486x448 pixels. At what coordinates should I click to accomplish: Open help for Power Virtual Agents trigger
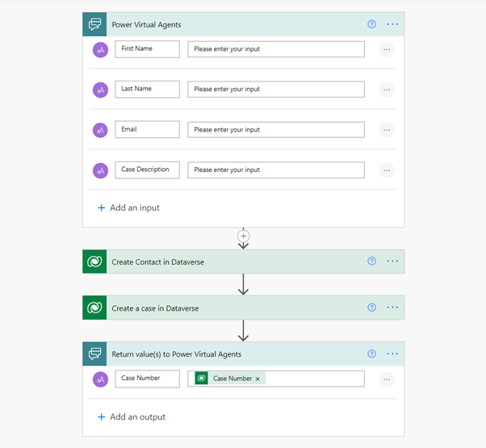(x=371, y=24)
